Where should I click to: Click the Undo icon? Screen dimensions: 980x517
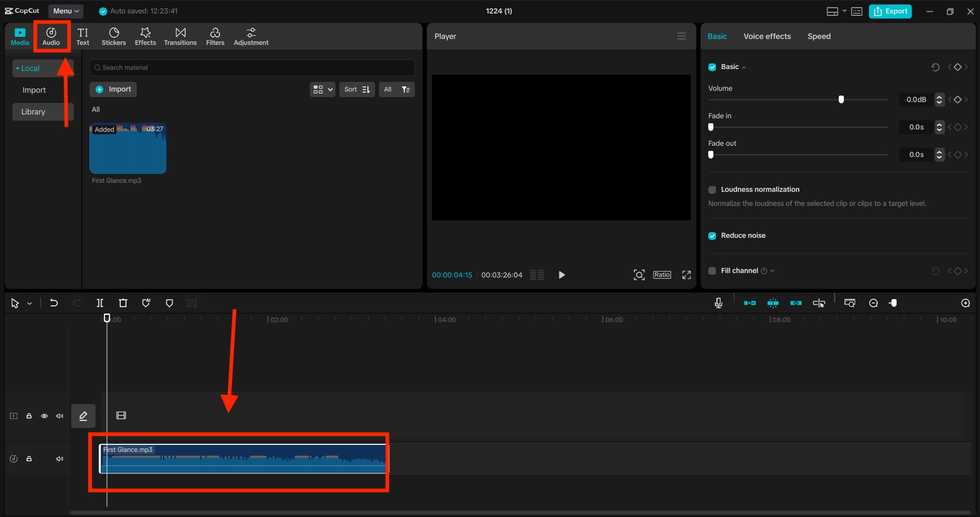(53, 303)
